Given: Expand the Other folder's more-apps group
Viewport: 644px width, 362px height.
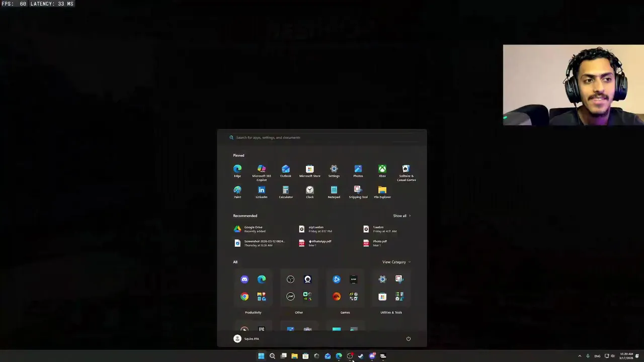Looking at the screenshot, I should pyautogui.click(x=307, y=297).
